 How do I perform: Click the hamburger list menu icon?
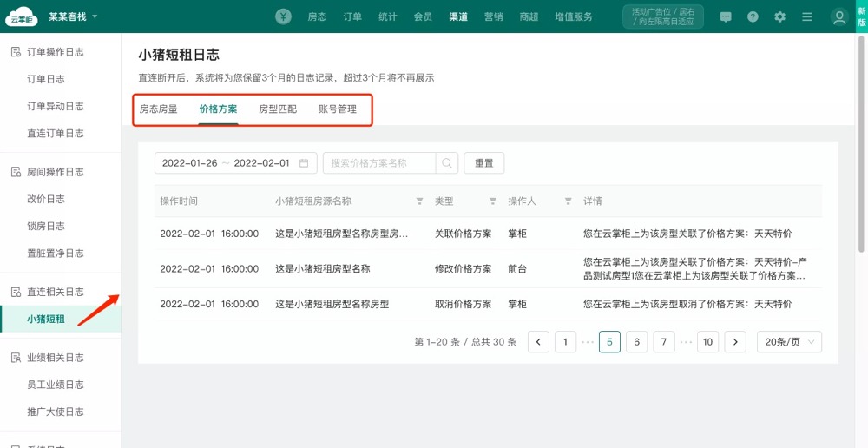[x=807, y=16]
